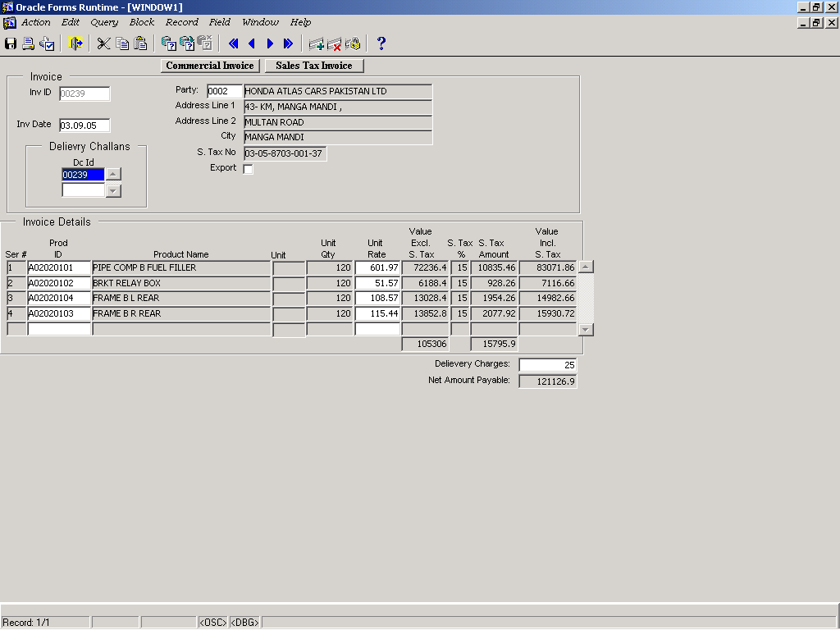Toggle the Export checkbox
Screen dimensions: 840x630
click(249, 169)
